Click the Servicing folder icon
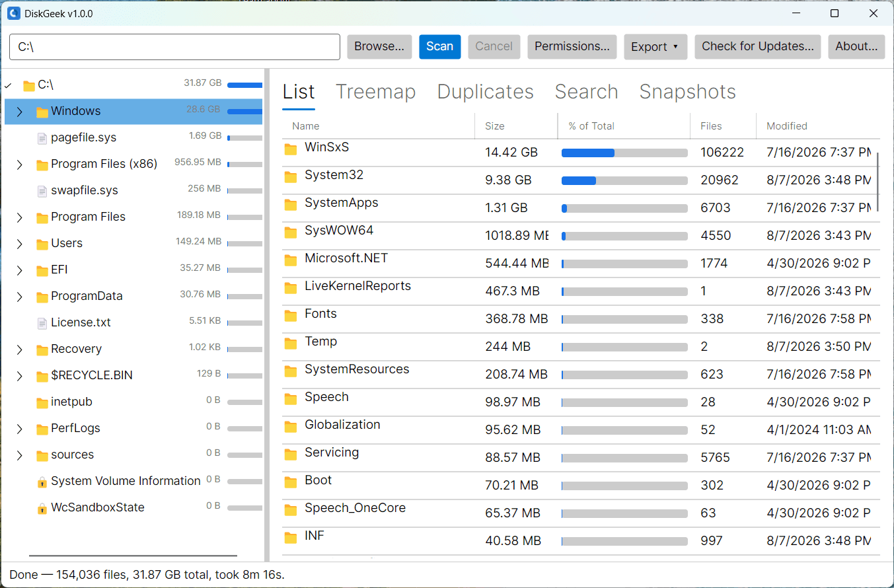This screenshot has height=588, width=894. 291,454
